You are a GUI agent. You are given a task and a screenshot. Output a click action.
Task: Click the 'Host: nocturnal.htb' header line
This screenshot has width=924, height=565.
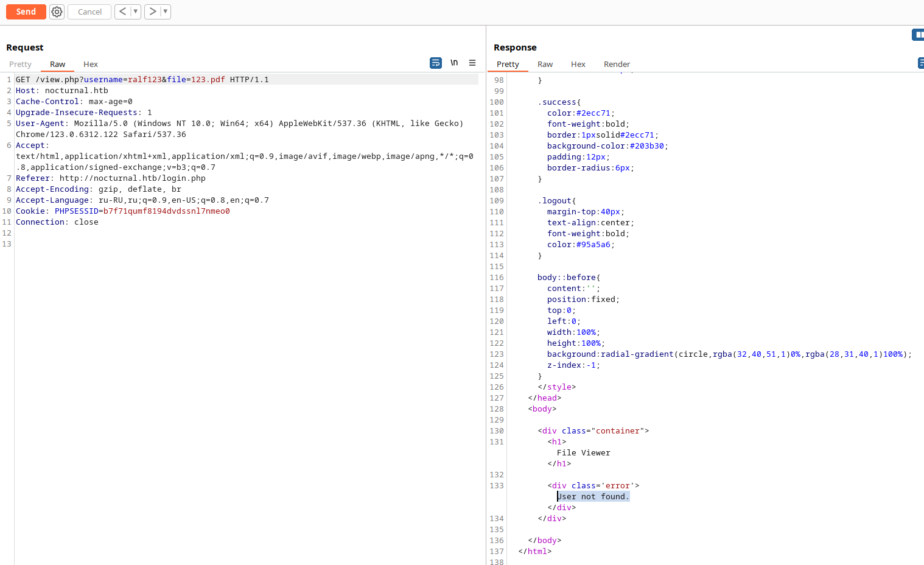(62, 91)
